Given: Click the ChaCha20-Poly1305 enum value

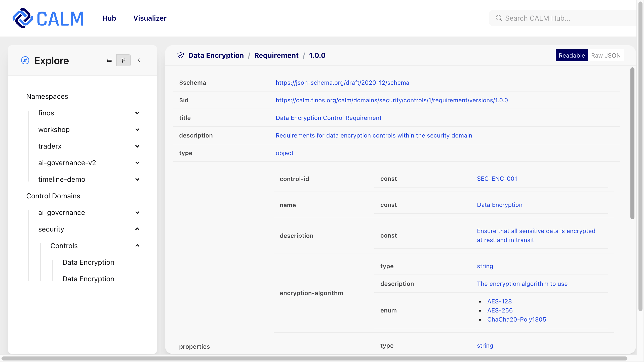Looking at the screenshot, I should coord(517,320).
